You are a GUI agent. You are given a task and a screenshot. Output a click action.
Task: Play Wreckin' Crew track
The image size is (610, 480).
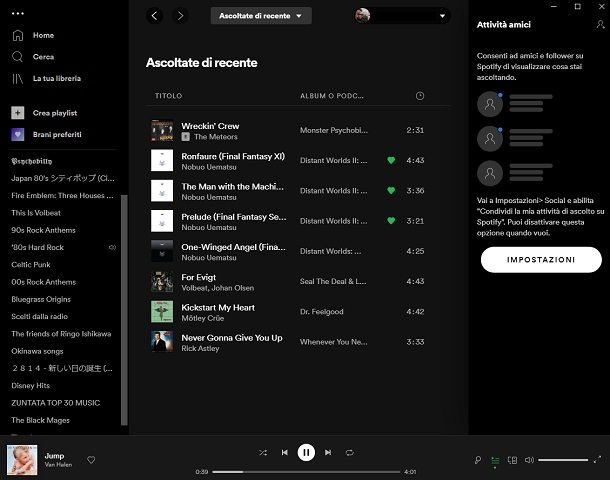(x=210, y=126)
